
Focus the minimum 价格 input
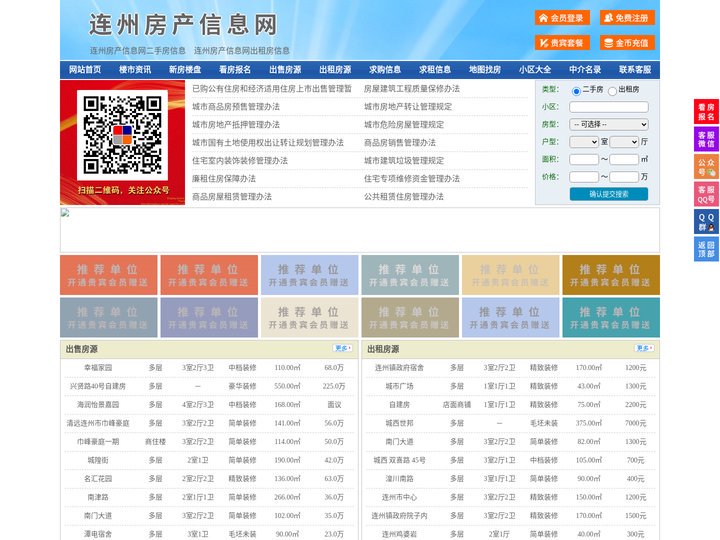pos(584,177)
